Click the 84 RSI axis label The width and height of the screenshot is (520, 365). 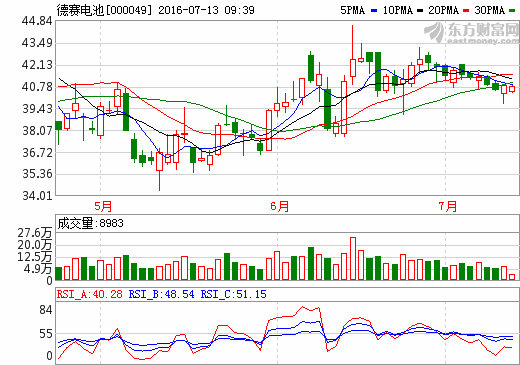pyautogui.click(x=46, y=310)
